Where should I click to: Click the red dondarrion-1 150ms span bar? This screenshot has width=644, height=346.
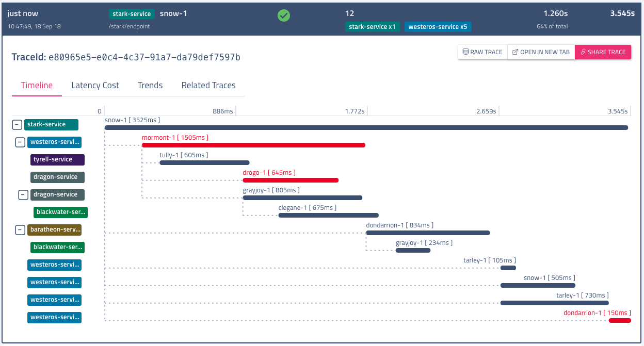click(x=620, y=320)
